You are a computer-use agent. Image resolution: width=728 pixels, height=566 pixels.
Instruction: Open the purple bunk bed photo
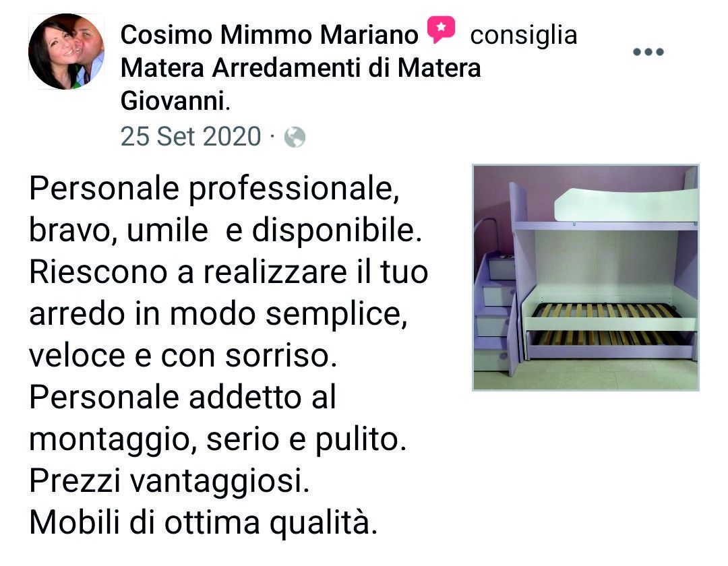(586, 278)
